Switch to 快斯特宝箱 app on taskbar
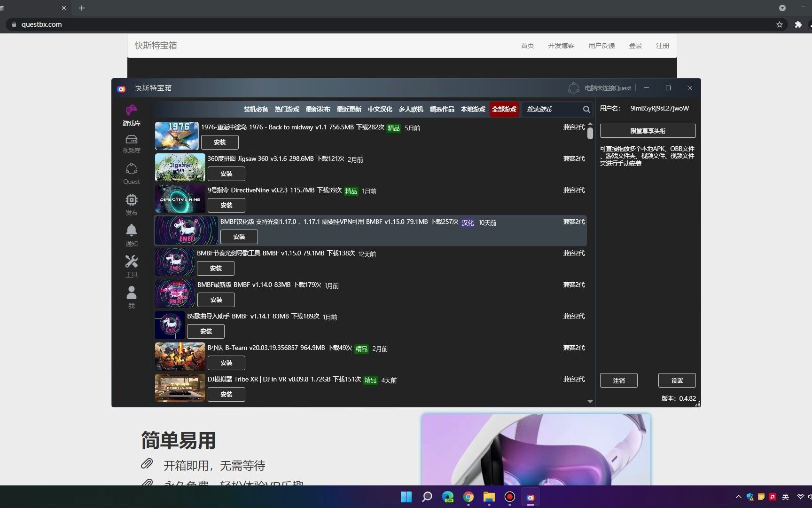The width and height of the screenshot is (812, 508). (x=531, y=497)
